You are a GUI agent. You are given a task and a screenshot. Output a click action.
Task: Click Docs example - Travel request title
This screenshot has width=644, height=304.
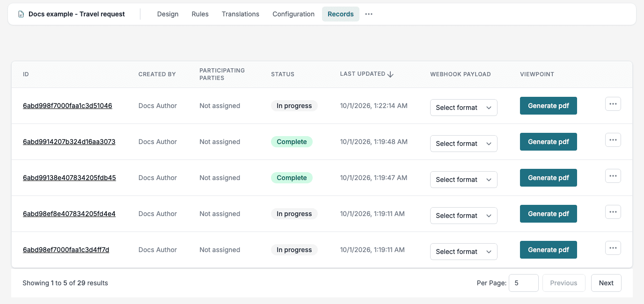(77, 14)
